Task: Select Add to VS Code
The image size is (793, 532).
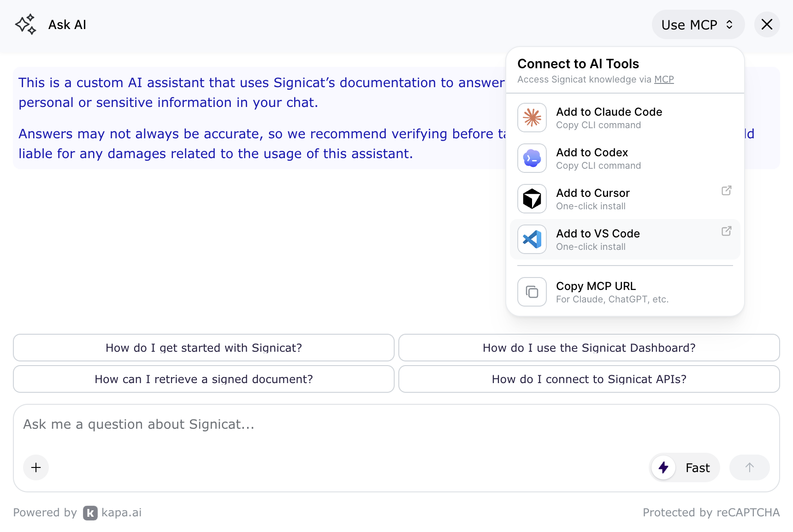Action: tap(625, 239)
